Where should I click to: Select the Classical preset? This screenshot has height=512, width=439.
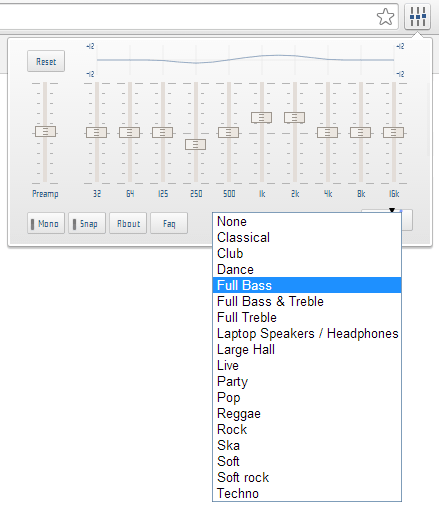pyautogui.click(x=307, y=237)
